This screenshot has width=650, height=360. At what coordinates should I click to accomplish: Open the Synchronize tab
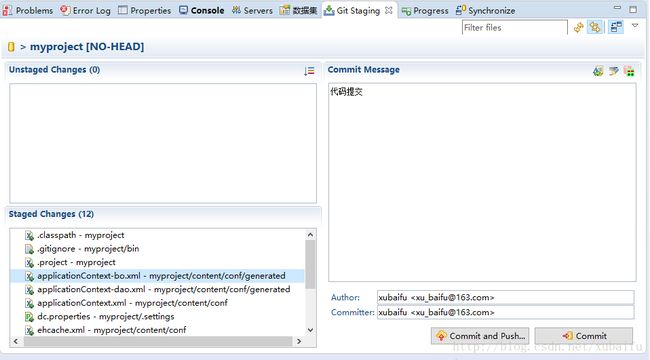(x=485, y=11)
